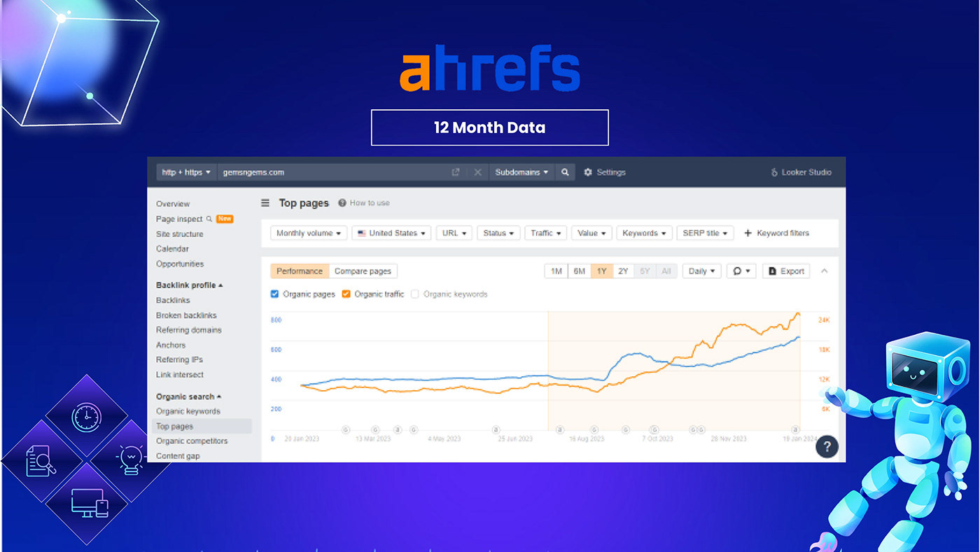Viewport: 980px width, 552px height.
Task: Click the 7 Oct 2023 axis date
Action: coord(657,439)
